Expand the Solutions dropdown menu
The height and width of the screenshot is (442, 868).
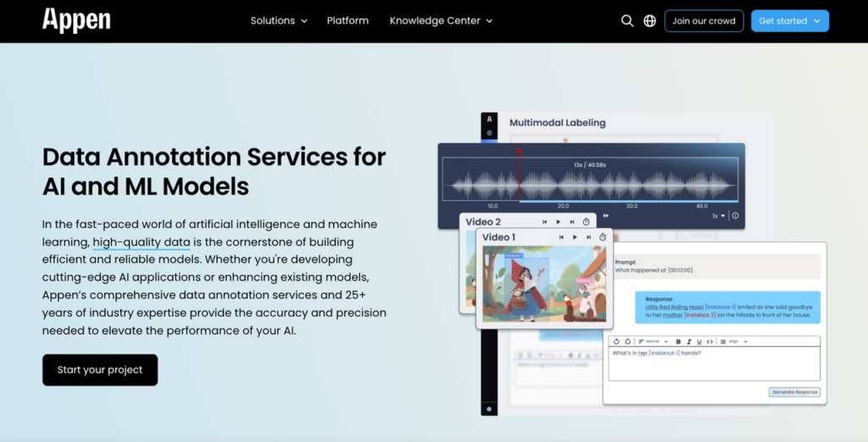point(278,20)
